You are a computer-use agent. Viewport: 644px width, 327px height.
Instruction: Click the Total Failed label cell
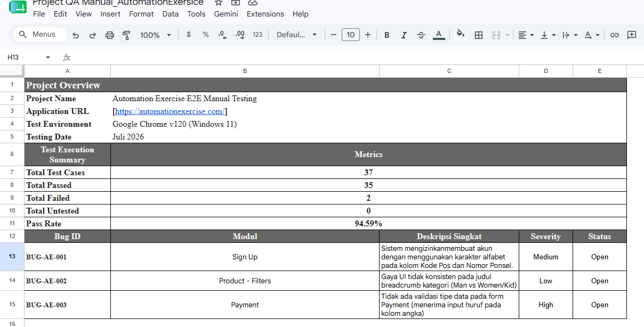point(67,198)
